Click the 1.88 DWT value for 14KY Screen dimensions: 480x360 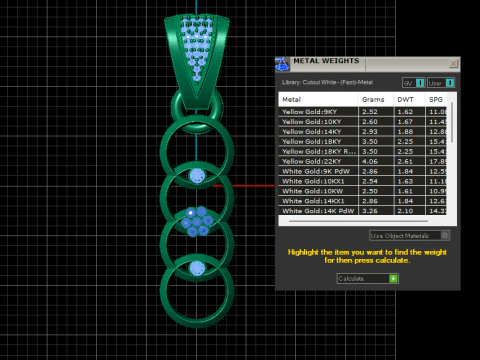coord(405,132)
